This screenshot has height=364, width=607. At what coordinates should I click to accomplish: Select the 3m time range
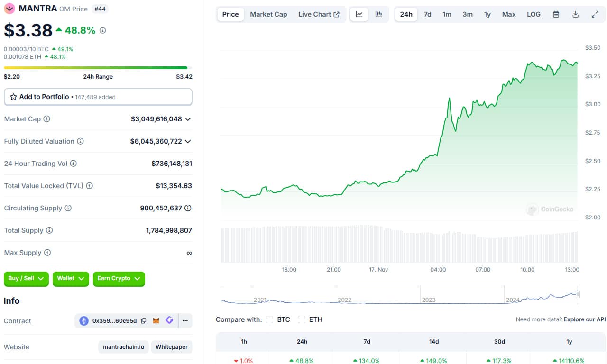468,14
